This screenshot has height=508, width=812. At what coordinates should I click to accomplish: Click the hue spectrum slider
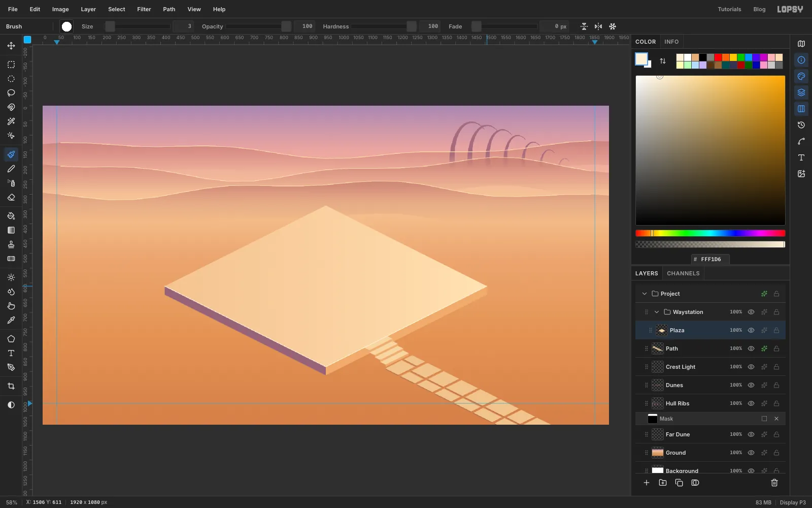[710, 233]
